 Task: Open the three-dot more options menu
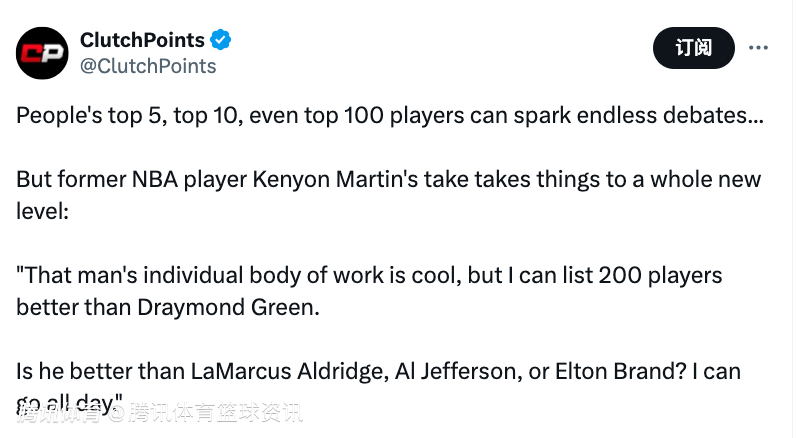(x=759, y=48)
